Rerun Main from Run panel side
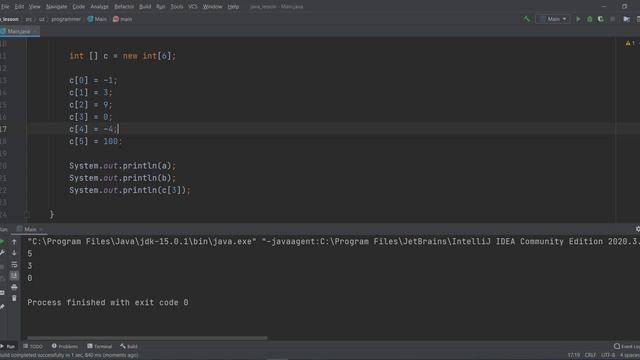Viewport: 640px width, 360px height. [2, 242]
